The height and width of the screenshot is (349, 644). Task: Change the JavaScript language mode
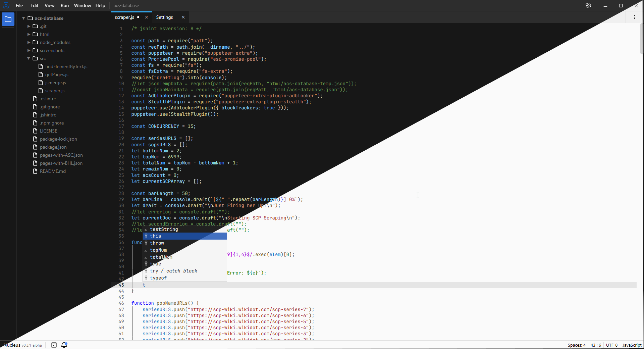point(632,345)
